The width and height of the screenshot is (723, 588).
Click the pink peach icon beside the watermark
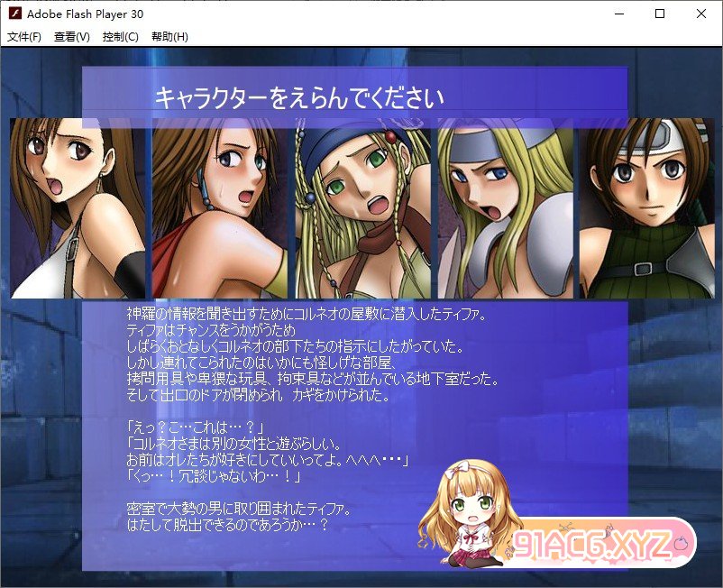(682, 543)
